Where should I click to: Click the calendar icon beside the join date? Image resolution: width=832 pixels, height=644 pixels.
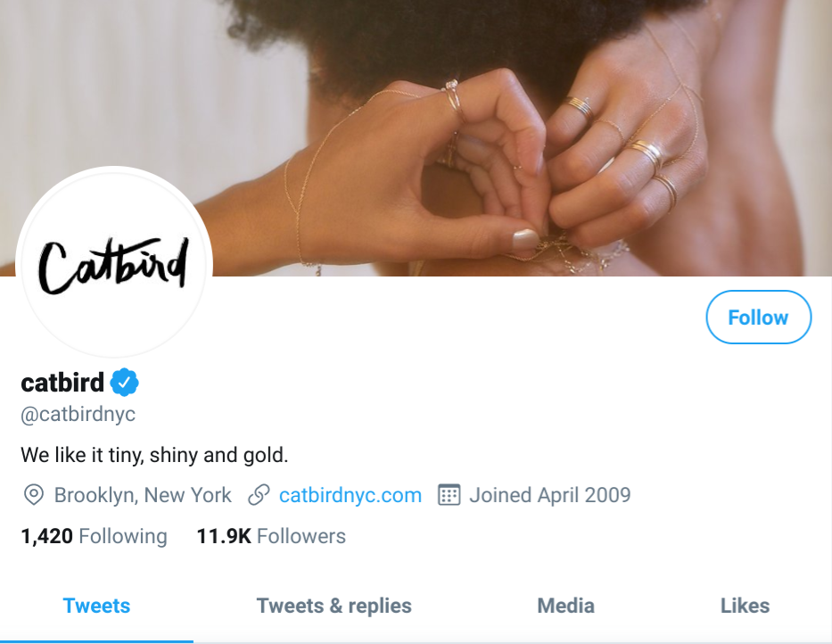[449, 495]
